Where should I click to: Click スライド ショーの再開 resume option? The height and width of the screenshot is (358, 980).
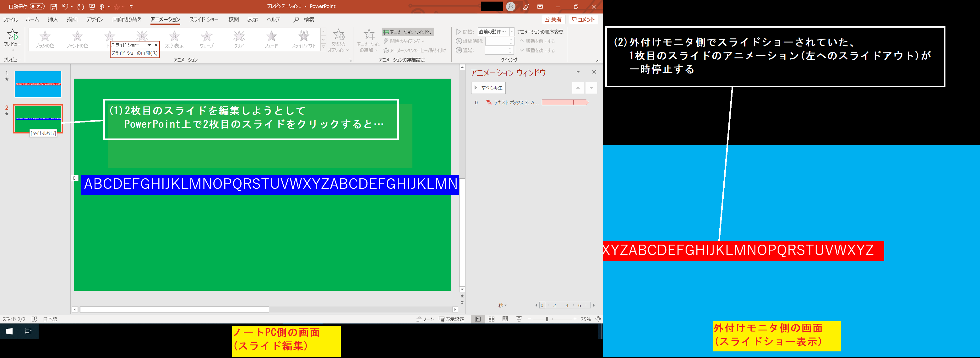(134, 53)
